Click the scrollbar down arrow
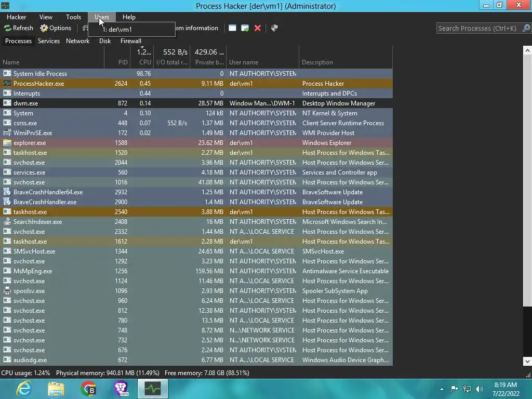The height and width of the screenshot is (399, 532). 527,362
